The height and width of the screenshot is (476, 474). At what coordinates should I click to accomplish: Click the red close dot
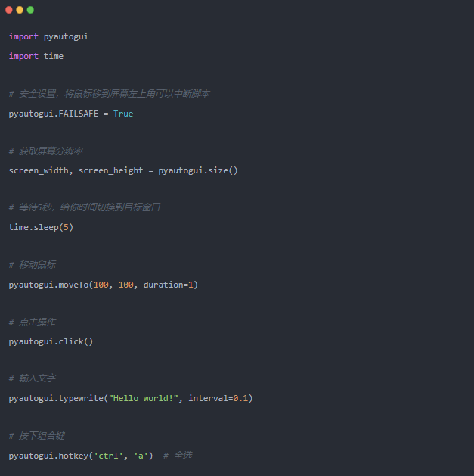9,10
